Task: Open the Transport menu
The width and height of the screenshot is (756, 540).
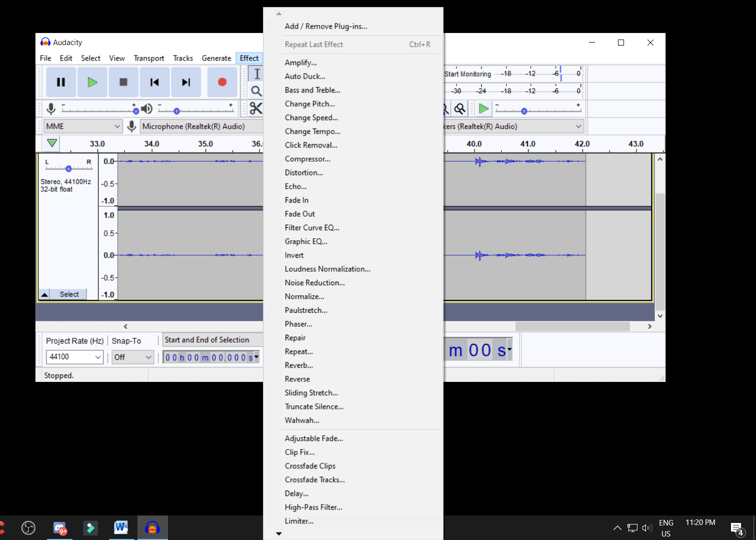Action: 149,58
